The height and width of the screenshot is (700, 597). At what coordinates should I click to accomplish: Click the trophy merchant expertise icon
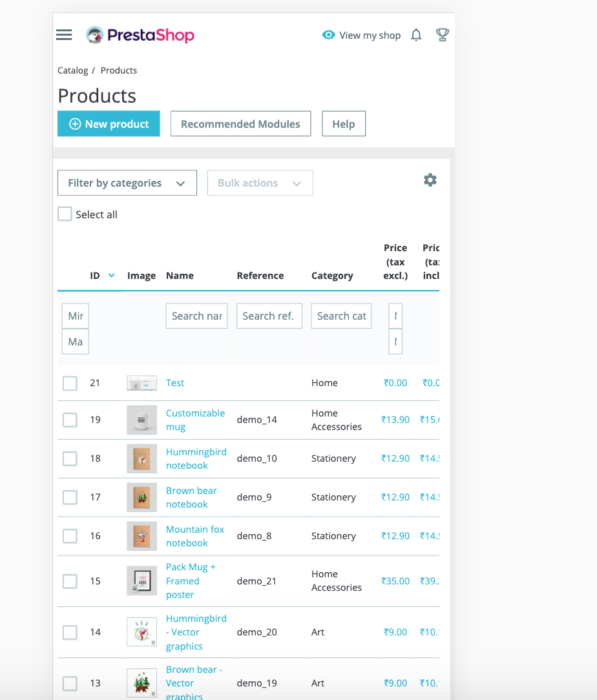[x=443, y=35]
